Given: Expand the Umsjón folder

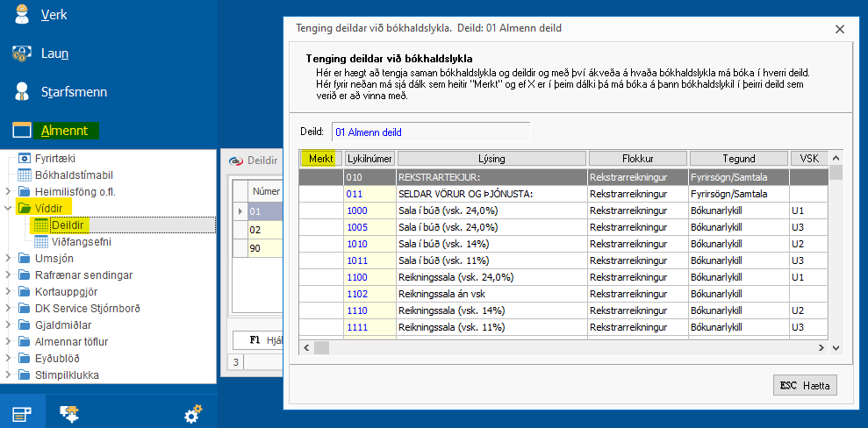Looking at the screenshot, I should coord(8,258).
